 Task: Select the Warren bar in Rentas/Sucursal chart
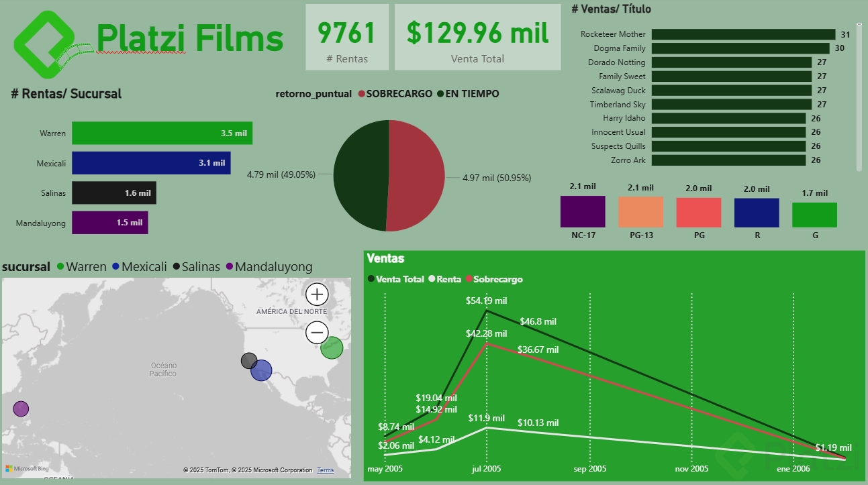(x=162, y=133)
